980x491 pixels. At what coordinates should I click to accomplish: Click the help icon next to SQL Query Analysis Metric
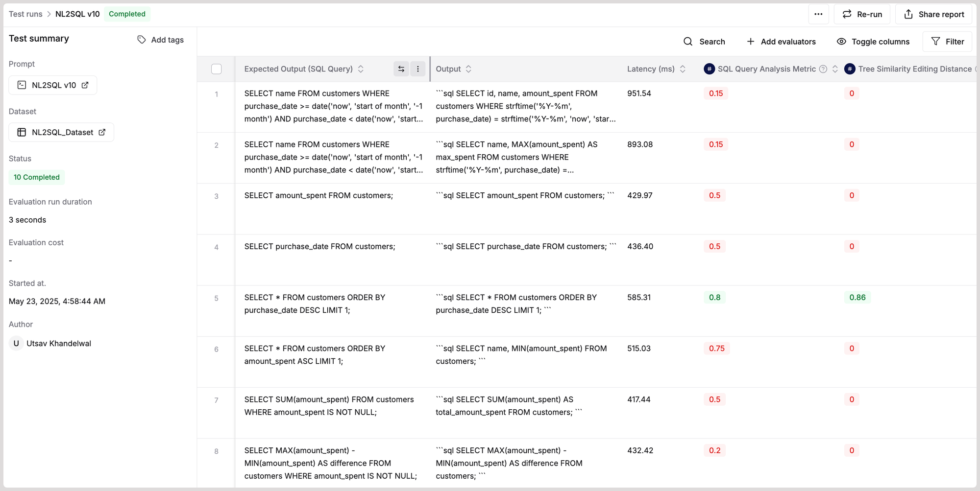pyautogui.click(x=823, y=69)
